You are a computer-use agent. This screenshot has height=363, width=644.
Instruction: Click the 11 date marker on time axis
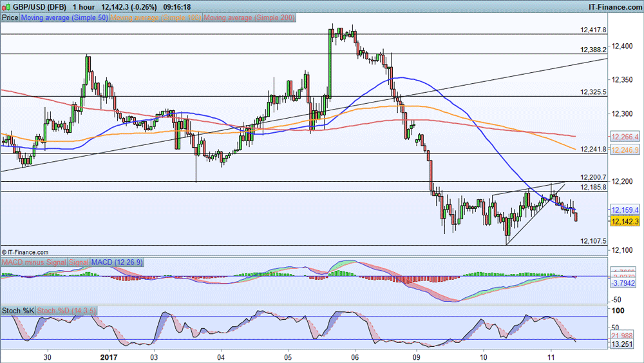pyautogui.click(x=551, y=357)
